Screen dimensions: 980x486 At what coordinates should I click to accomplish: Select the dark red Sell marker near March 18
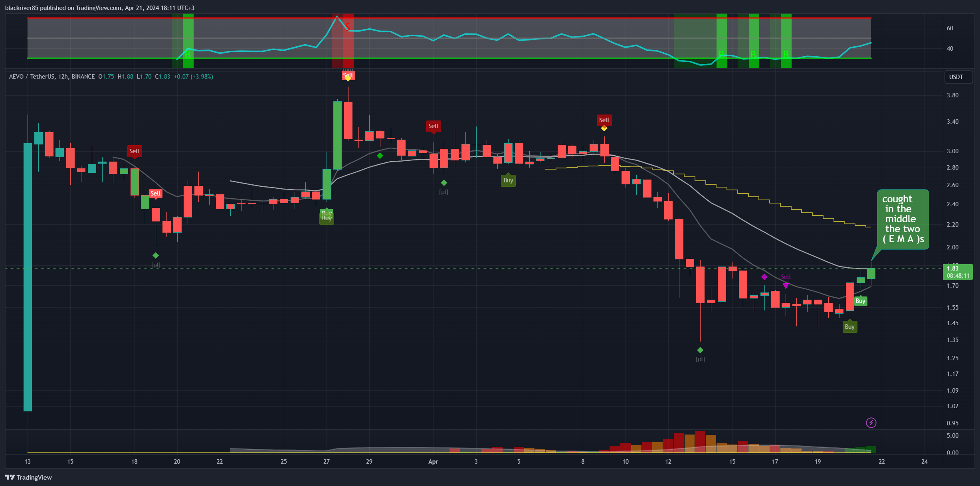click(134, 151)
